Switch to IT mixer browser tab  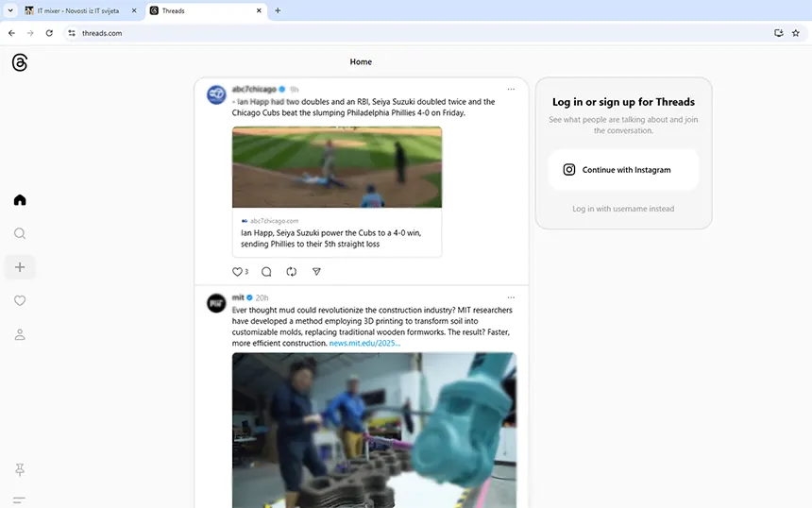click(x=77, y=11)
